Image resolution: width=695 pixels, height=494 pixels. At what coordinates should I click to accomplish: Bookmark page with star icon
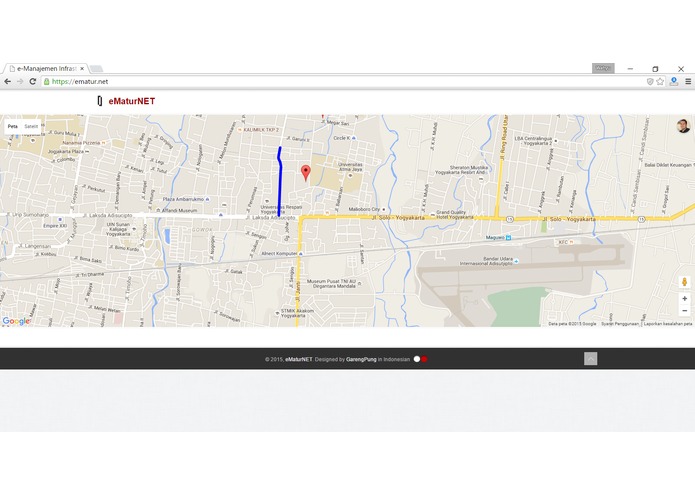(x=660, y=82)
